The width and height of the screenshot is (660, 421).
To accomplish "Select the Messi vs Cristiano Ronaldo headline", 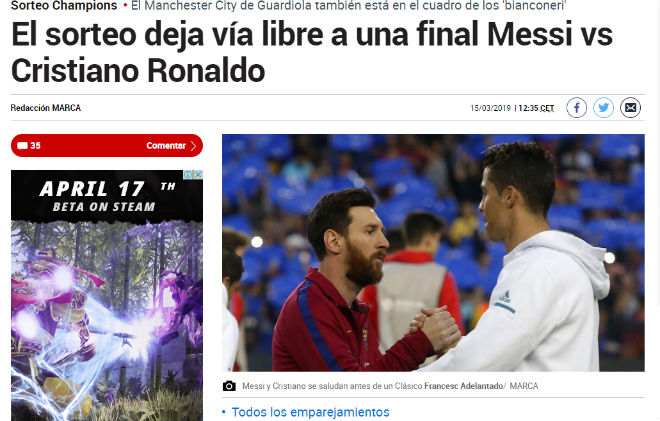I will pyautogui.click(x=311, y=52).
